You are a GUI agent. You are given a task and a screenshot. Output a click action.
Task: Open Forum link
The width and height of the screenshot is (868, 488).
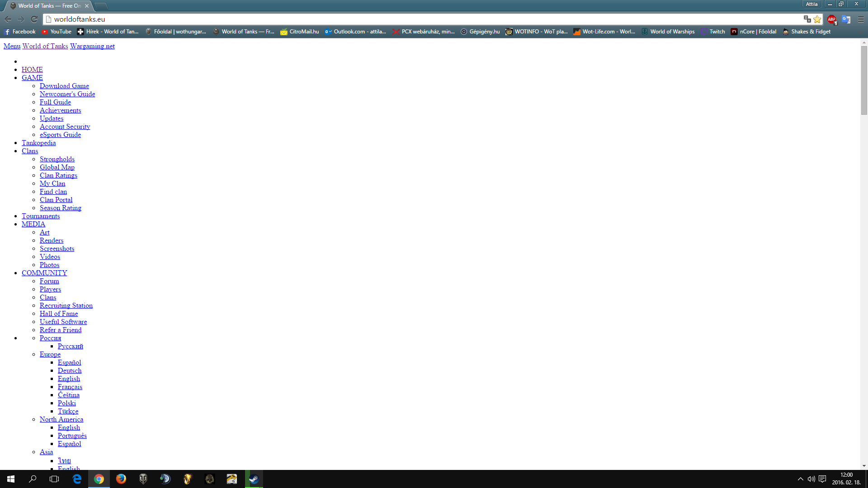[x=49, y=281]
